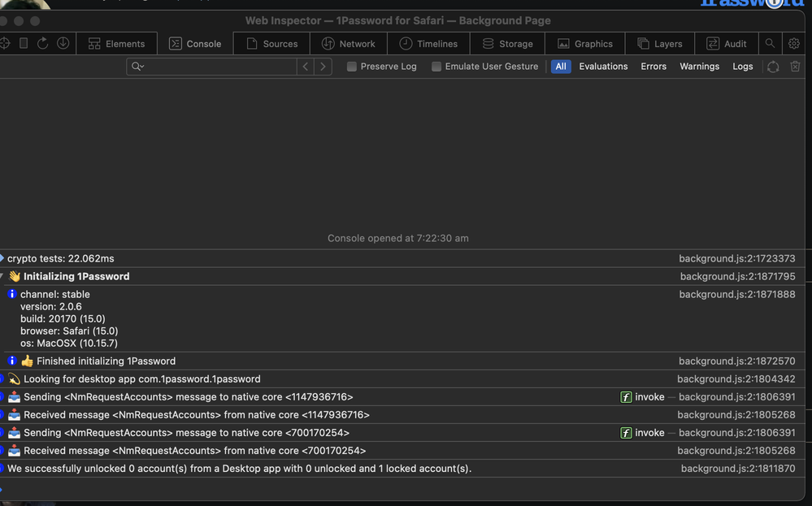
Task: Click the circular arrows icon beside Logs
Action: tap(773, 67)
